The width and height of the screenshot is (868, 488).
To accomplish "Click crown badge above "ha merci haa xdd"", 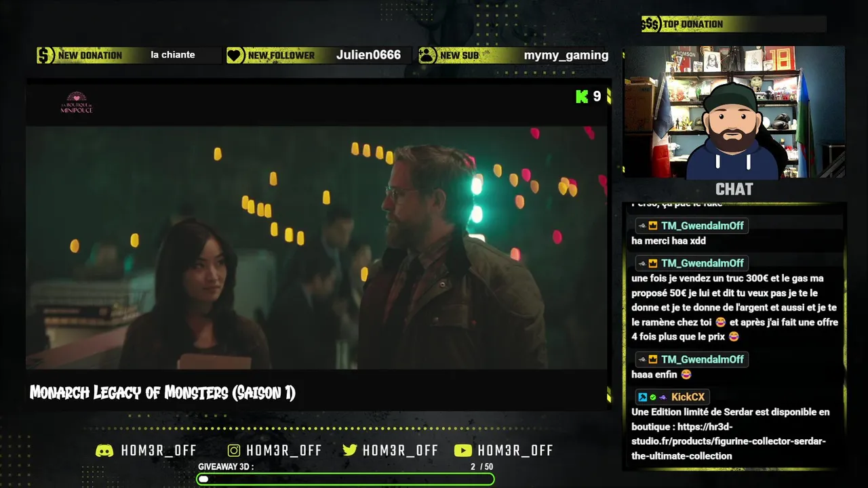I will (652, 226).
